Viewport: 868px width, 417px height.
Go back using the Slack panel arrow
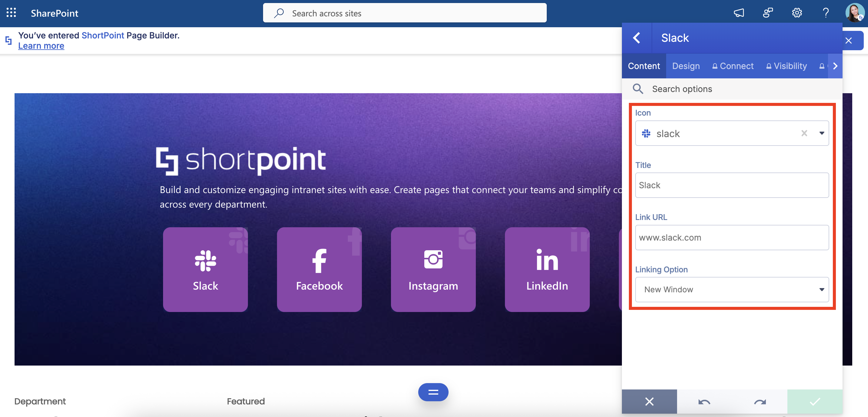pyautogui.click(x=636, y=38)
